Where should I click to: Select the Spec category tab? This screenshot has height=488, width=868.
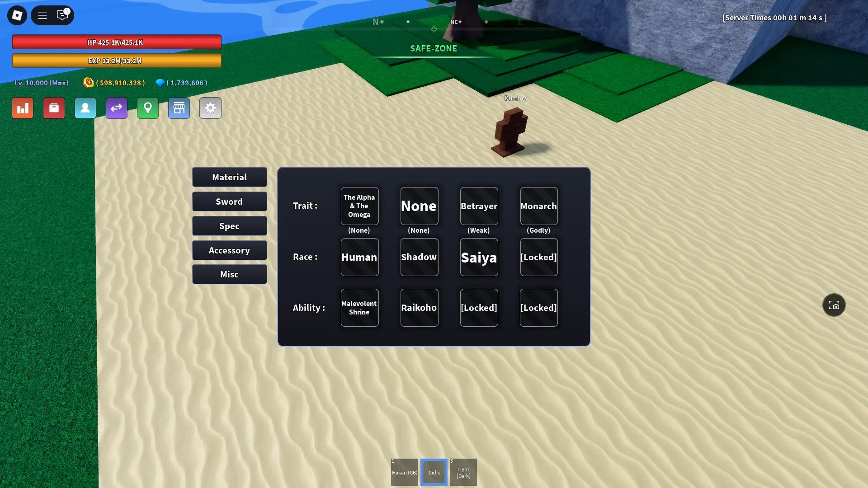click(x=229, y=225)
